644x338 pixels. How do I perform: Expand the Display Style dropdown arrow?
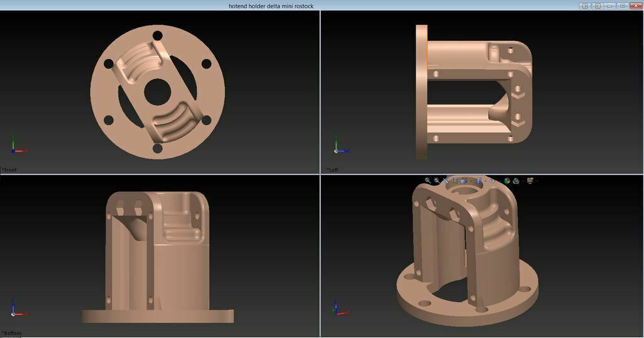pyautogui.click(x=486, y=181)
